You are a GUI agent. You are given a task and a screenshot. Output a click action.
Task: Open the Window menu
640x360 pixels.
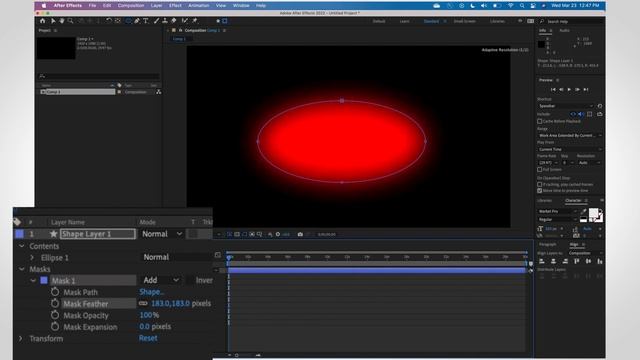[x=241, y=6]
